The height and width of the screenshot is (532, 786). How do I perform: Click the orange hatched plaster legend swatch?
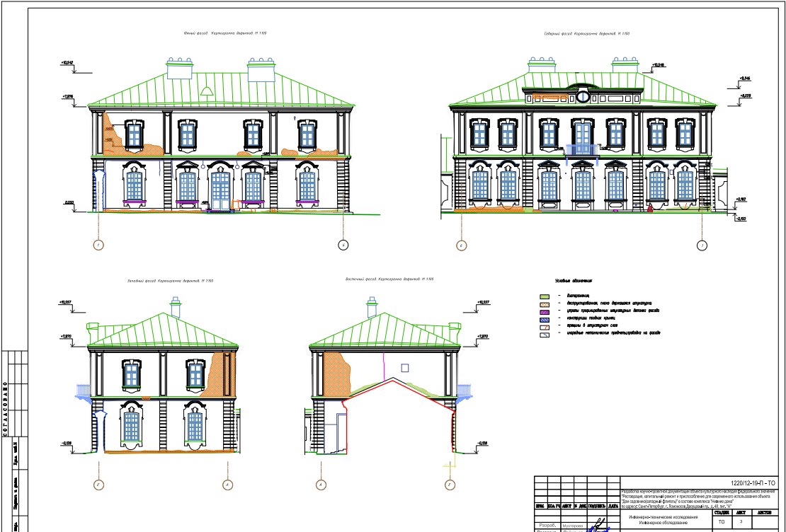[x=545, y=304]
